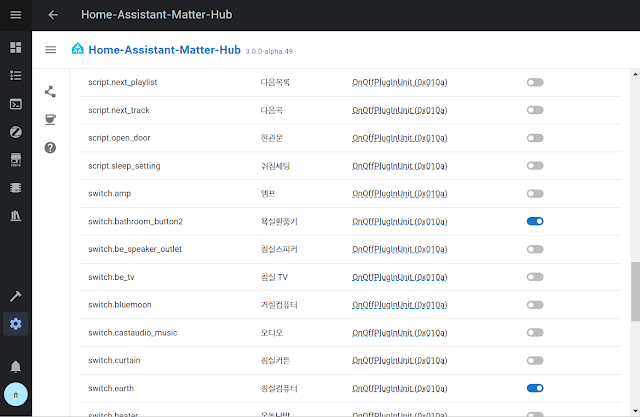Select the switch.be_tv entity text
The height and width of the screenshot is (417, 640).
coord(111,277)
